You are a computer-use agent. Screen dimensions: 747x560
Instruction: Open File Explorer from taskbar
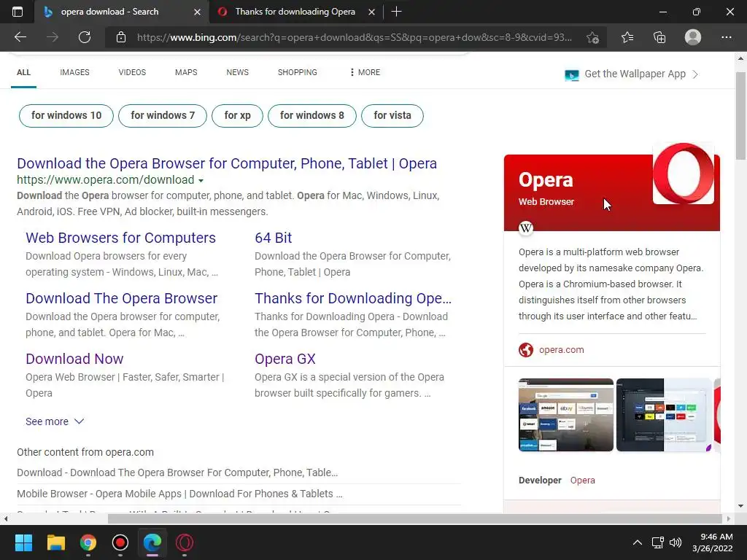tap(55, 542)
